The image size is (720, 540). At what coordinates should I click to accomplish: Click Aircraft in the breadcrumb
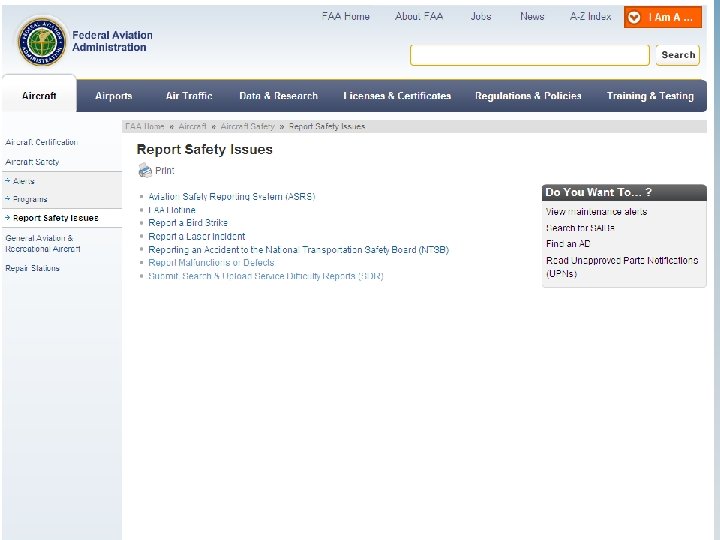(192, 126)
